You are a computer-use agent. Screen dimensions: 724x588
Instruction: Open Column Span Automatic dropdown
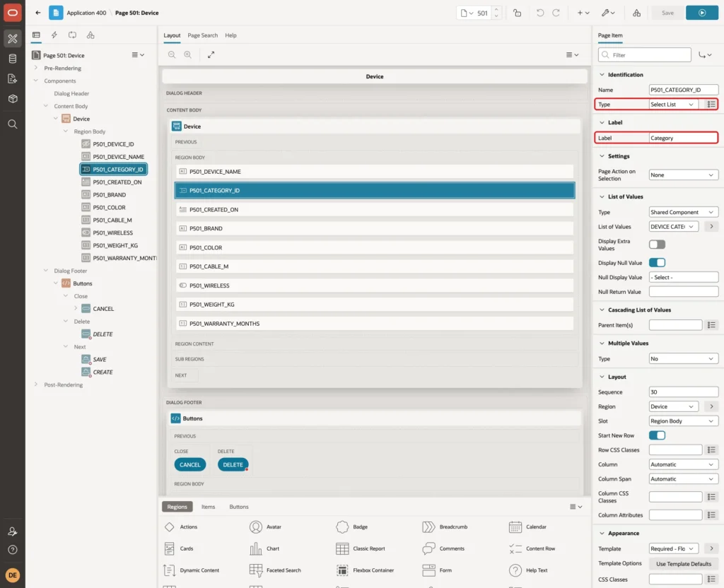tap(684, 479)
